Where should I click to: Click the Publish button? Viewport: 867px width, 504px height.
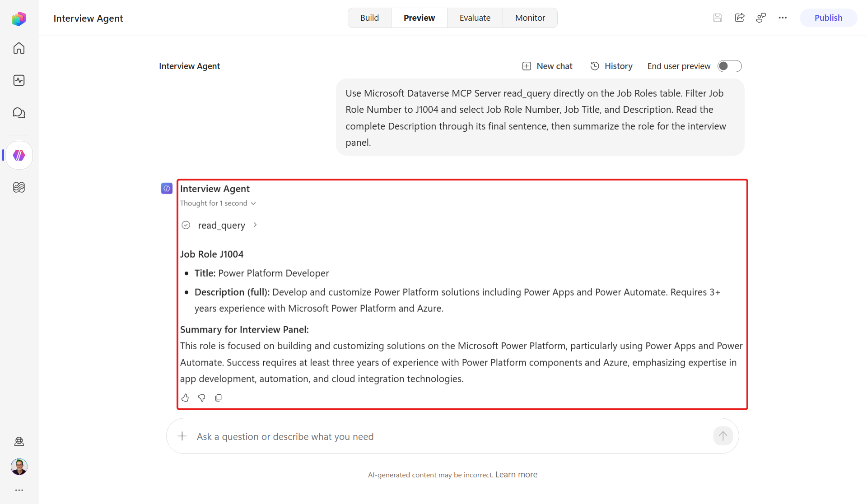click(x=828, y=18)
